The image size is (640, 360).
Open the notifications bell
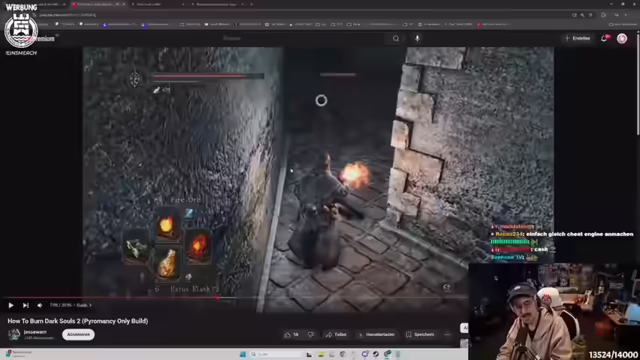coord(604,38)
